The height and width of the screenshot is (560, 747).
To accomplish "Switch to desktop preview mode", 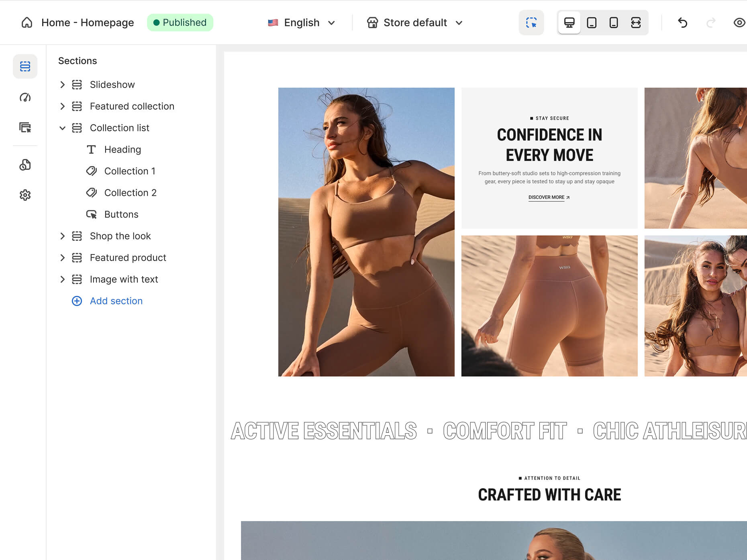I will click(569, 22).
